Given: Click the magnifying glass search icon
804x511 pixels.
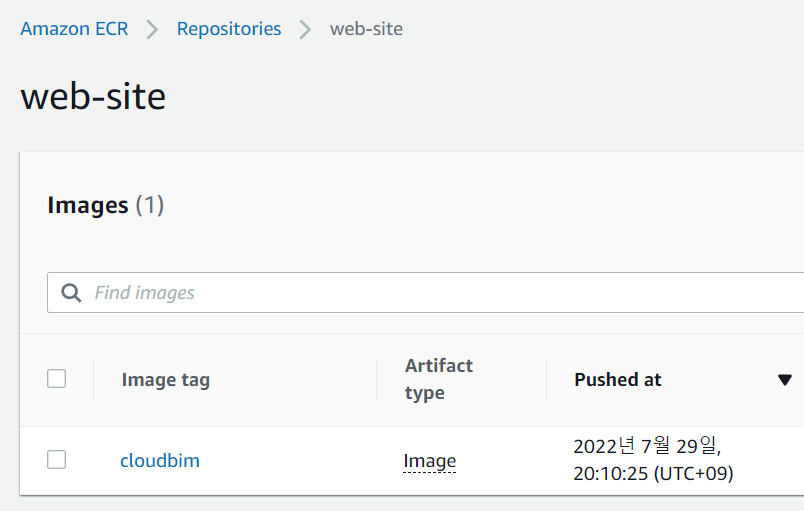Looking at the screenshot, I should click(x=71, y=293).
